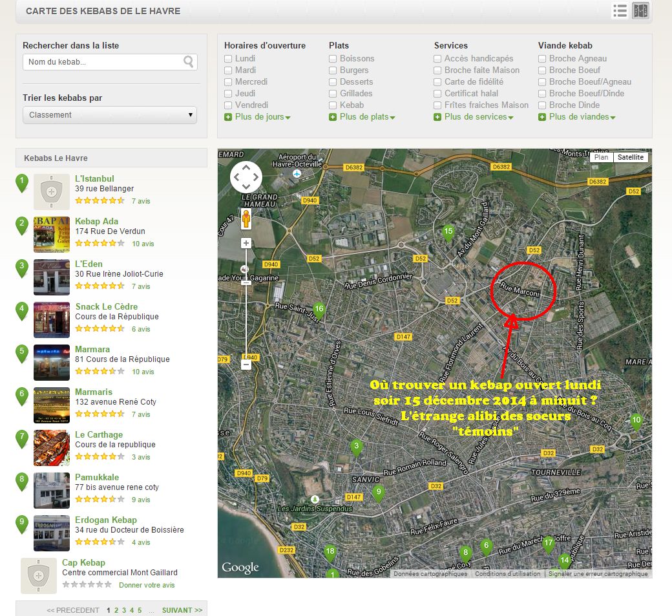This screenshot has width=672, height=616.
Task: Select Broche Agneau meat filter
Action: [x=542, y=58]
